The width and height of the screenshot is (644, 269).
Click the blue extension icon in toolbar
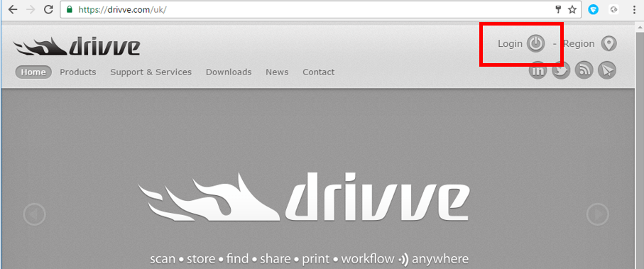pyautogui.click(x=593, y=9)
